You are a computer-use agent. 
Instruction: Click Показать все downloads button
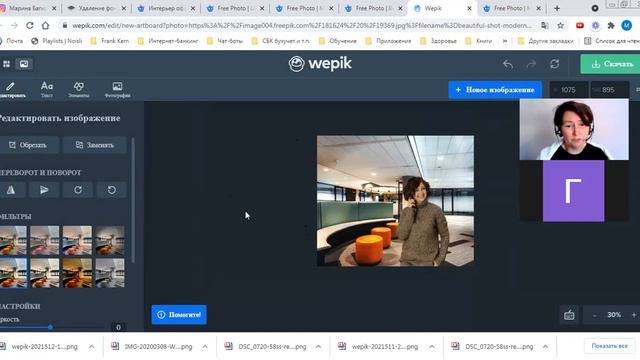[609, 346]
